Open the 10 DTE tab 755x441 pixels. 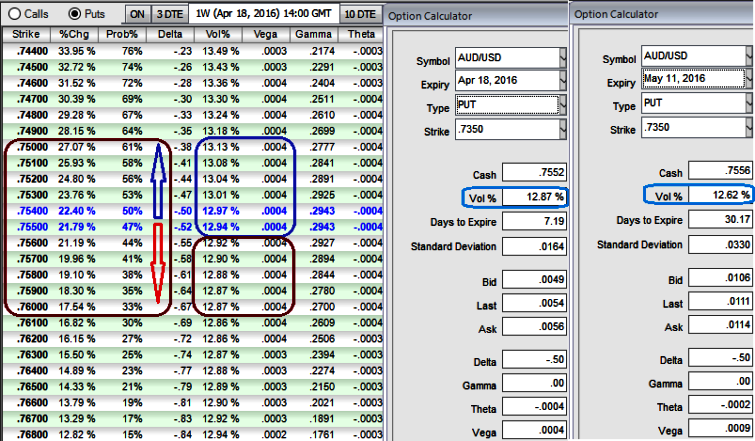point(358,14)
